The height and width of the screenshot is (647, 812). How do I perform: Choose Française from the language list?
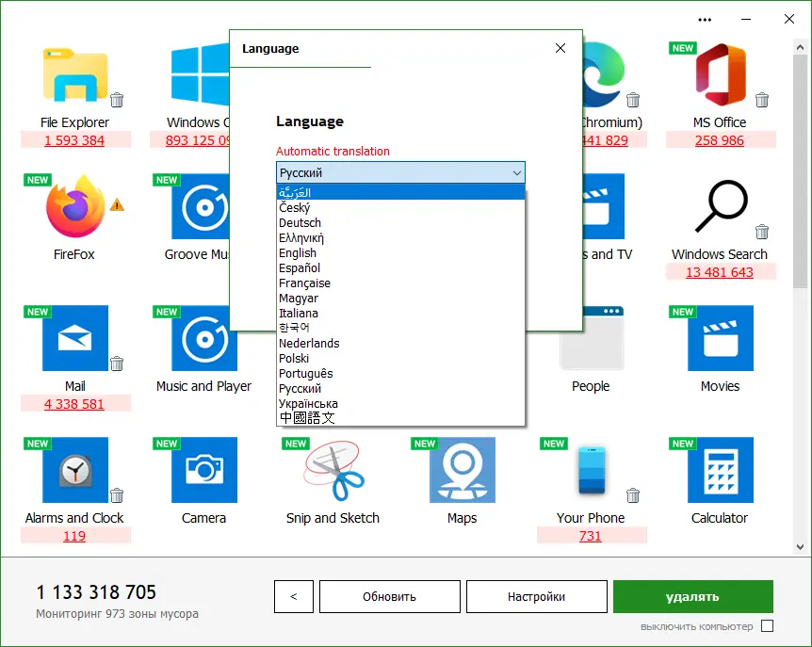click(400, 283)
